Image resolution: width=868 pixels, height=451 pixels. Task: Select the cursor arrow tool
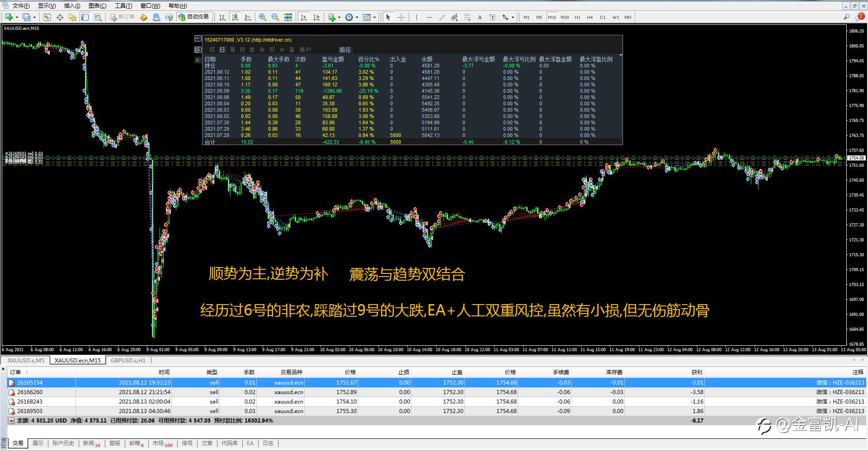[388, 17]
